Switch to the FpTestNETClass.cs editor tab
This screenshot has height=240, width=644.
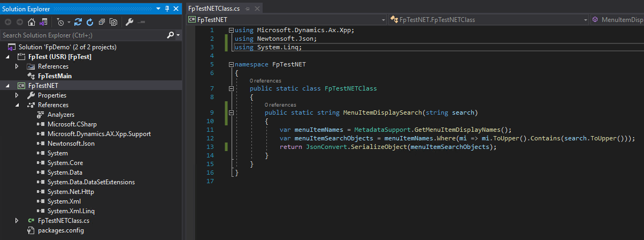213,9
